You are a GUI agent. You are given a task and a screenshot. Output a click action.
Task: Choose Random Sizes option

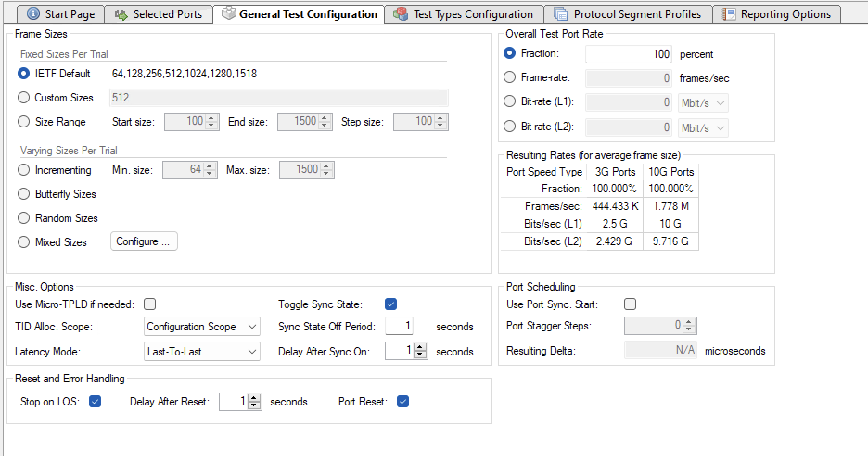tap(24, 218)
